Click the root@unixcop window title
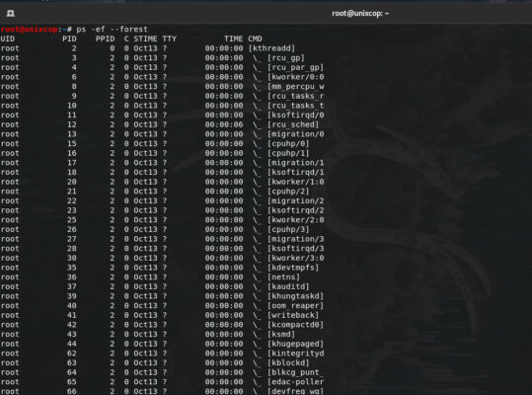The height and width of the screenshot is (395, 532). pos(360,14)
